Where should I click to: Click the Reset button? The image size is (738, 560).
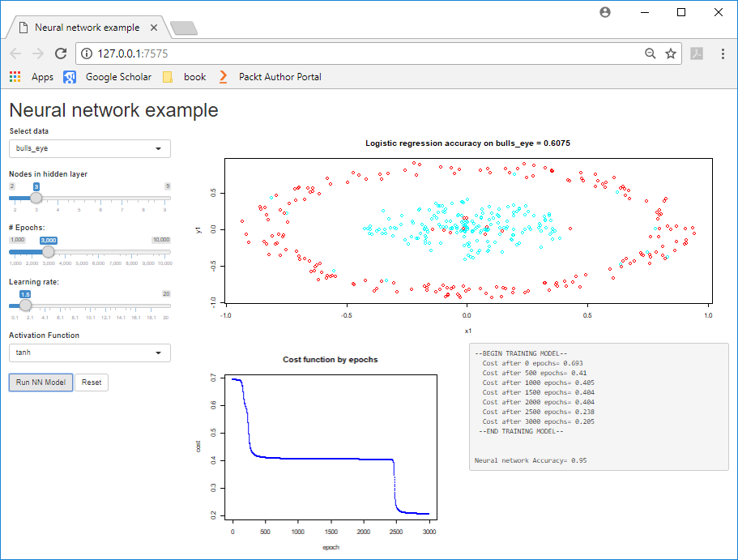point(92,383)
